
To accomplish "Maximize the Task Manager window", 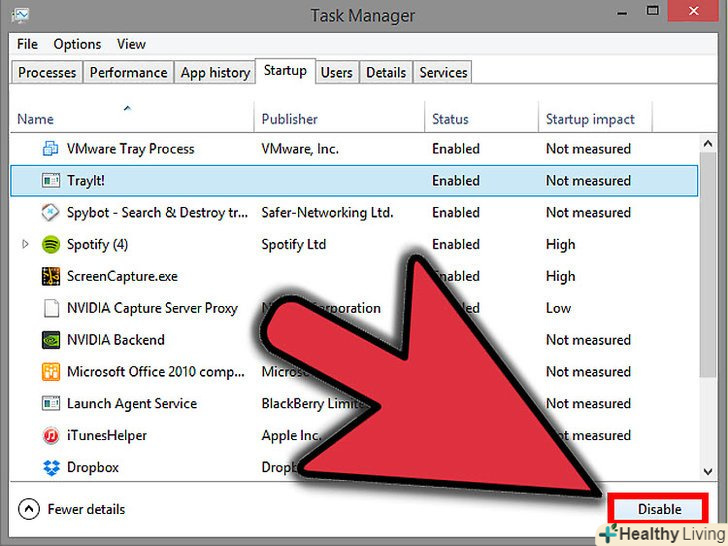I will click(x=652, y=11).
